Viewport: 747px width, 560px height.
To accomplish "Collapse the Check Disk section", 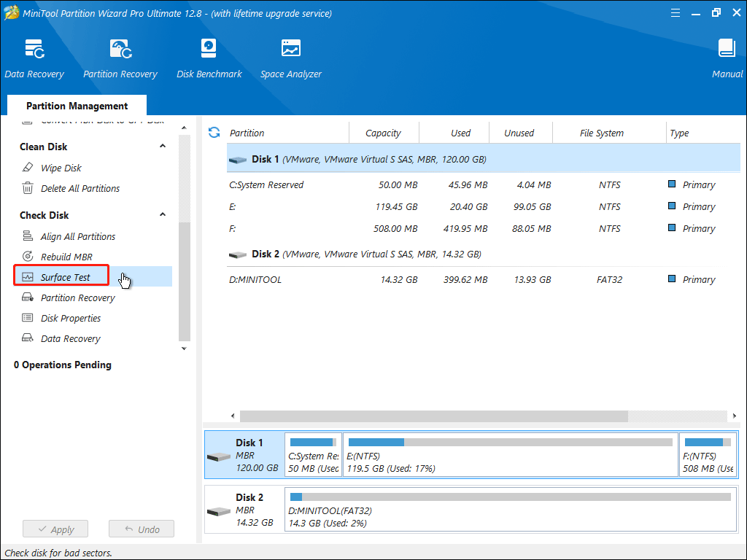I will click(x=163, y=215).
